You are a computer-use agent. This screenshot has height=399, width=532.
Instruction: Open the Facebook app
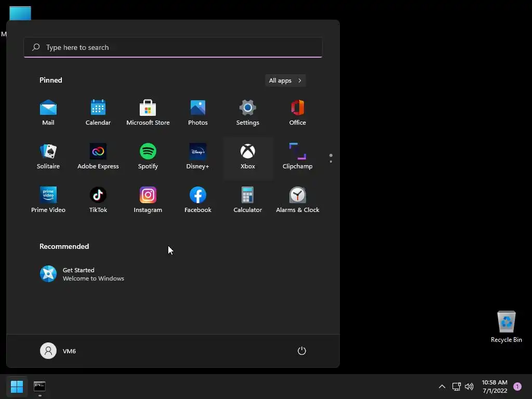(198, 200)
